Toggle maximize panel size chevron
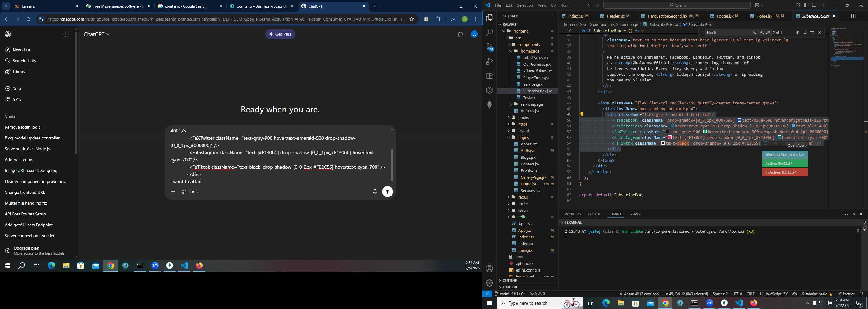This screenshot has height=309, width=868. point(853,214)
